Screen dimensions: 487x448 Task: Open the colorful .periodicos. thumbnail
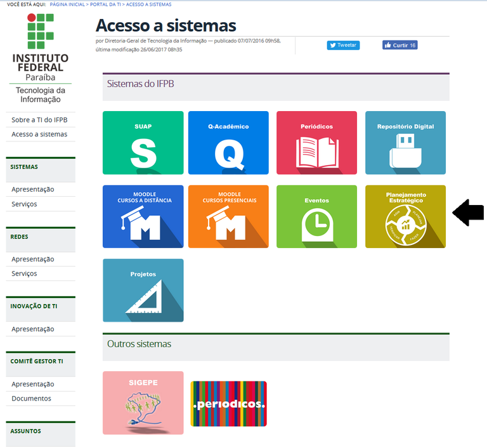click(228, 404)
